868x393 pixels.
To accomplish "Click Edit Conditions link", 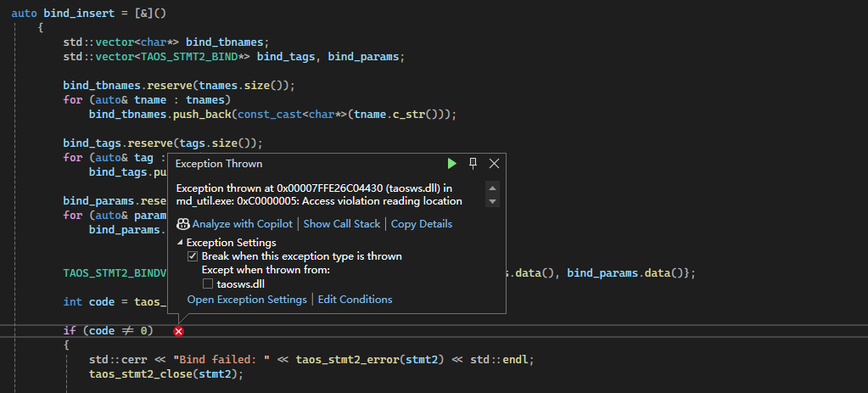I will tap(355, 300).
